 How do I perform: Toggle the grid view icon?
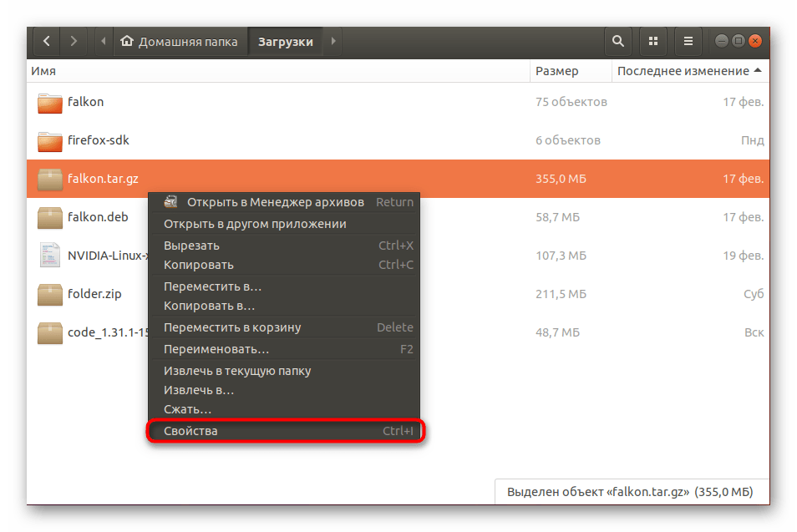click(x=652, y=41)
